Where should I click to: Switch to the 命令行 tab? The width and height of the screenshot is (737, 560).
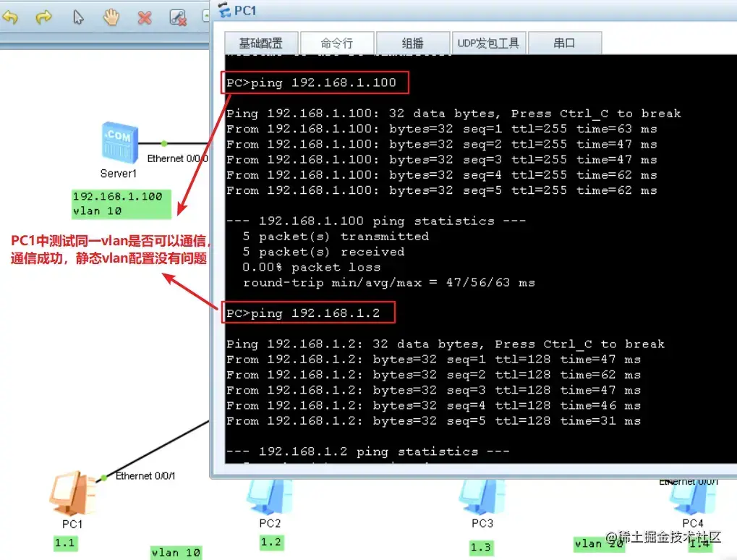pos(337,43)
